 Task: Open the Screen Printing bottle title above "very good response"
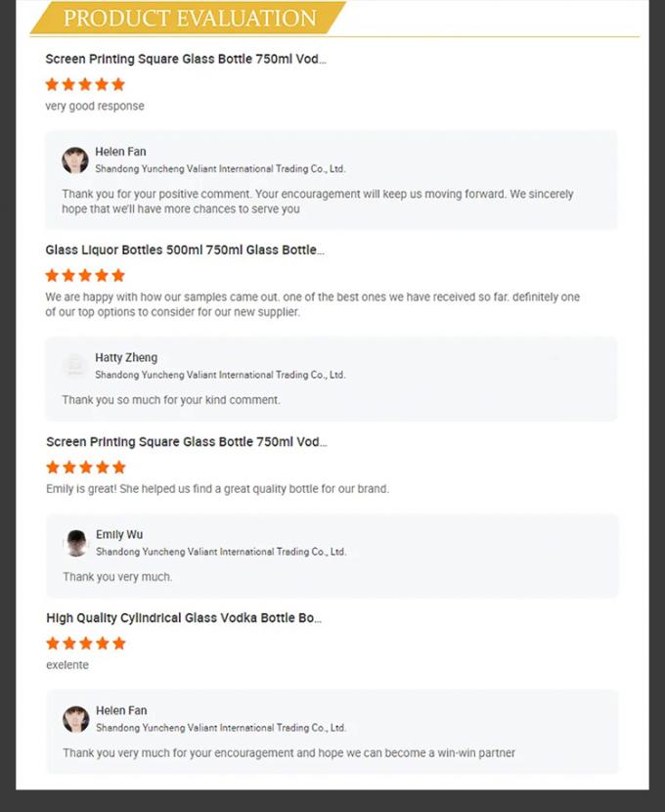click(186, 60)
